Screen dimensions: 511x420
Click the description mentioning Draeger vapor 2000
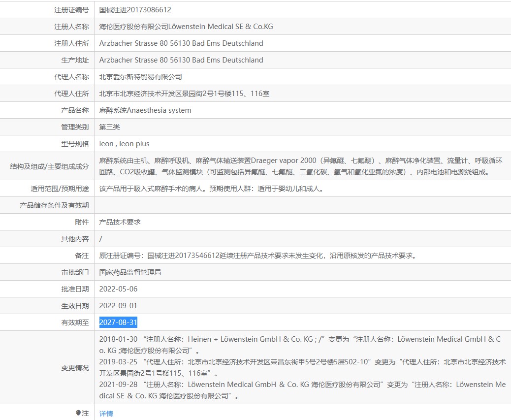[x=300, y=166]
